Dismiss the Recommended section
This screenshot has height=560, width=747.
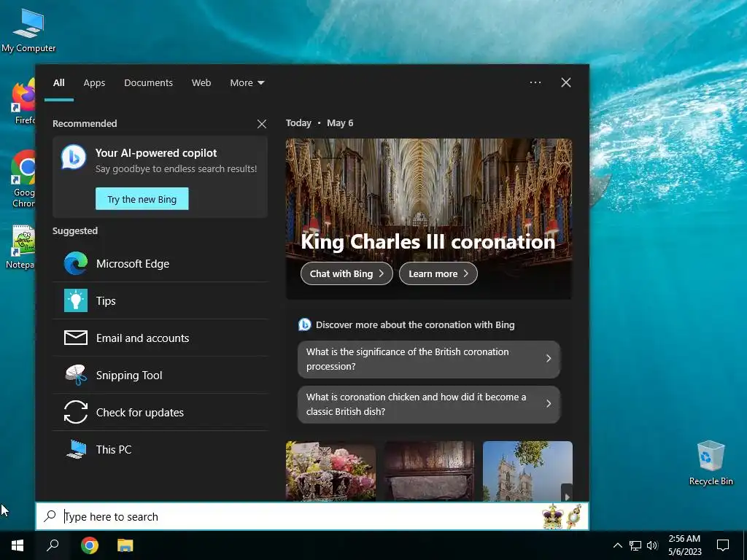click(262, 124)
